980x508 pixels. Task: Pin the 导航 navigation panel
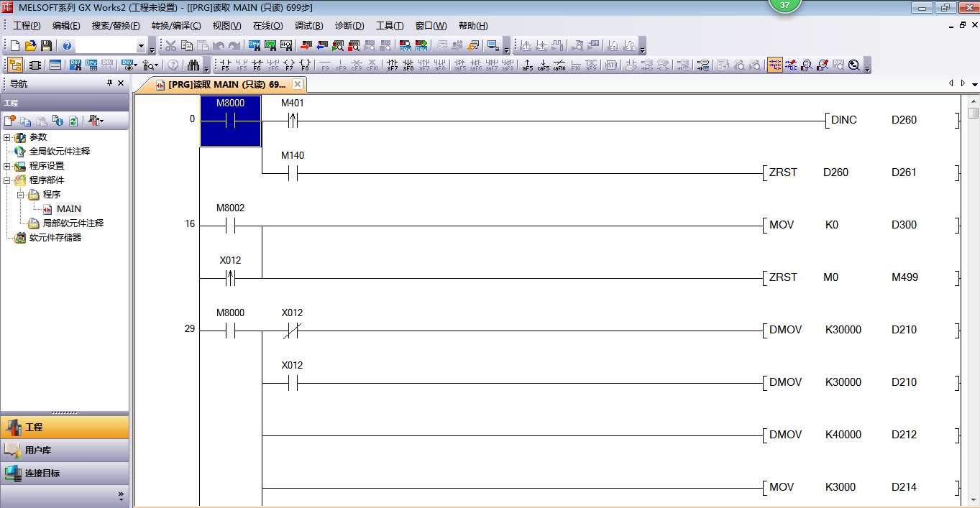[x=109, y=83]
